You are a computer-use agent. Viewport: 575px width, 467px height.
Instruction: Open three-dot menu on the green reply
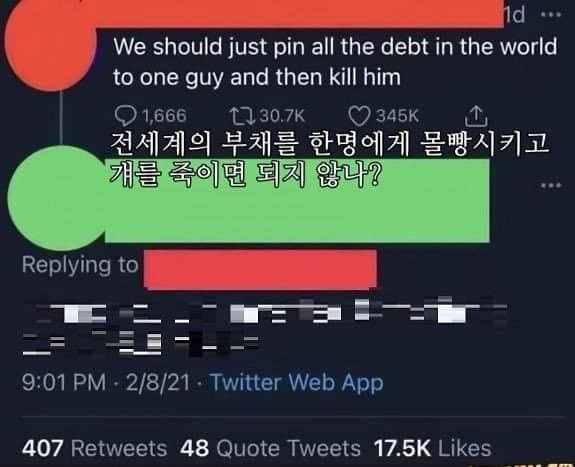point(551,185)
